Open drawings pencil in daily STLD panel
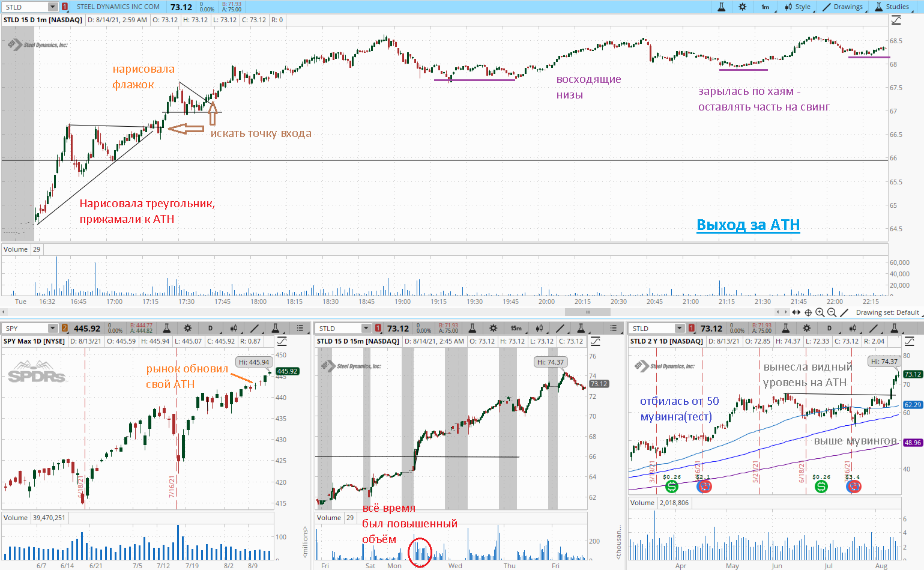The height and width of the screenshot is (570, 924). (x=874, y=328)
